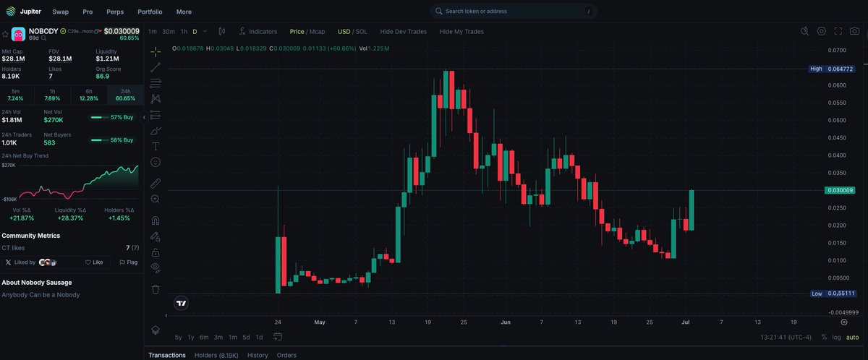Lock all drawing tools
This screenshot has height=360, width=868.
156,252
